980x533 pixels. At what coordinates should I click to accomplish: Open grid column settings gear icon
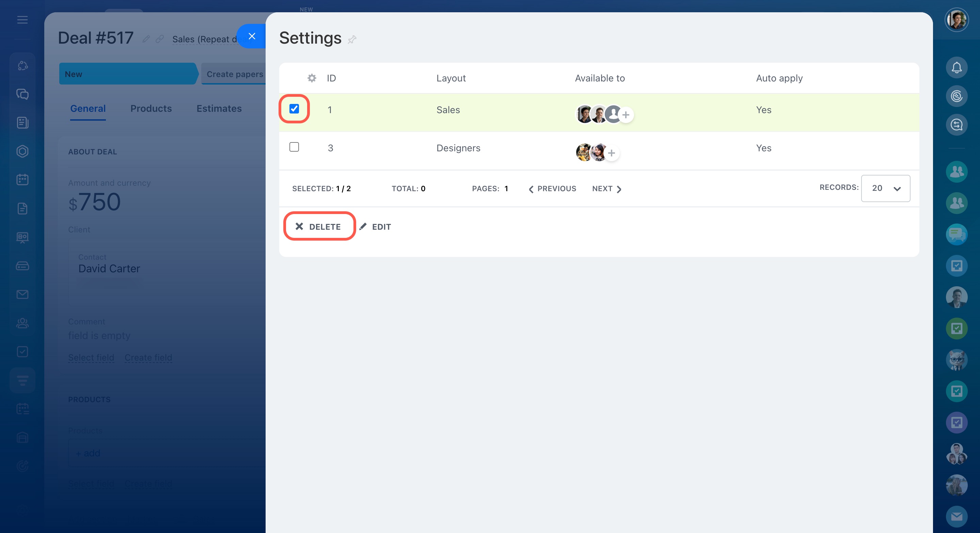pos(312,78)
